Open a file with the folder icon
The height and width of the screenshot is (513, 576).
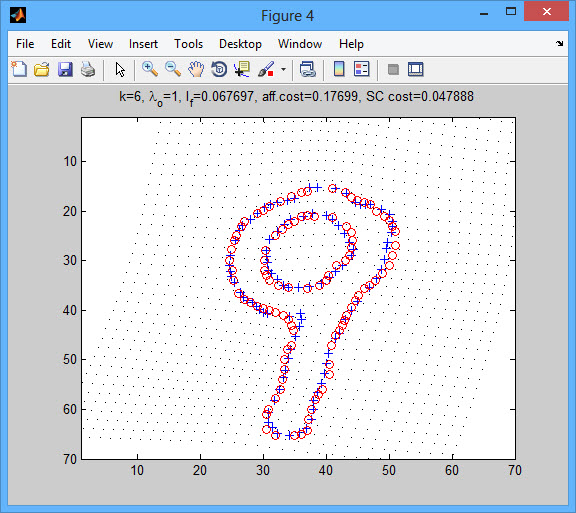pyautogui.click(x=42, y=69)
